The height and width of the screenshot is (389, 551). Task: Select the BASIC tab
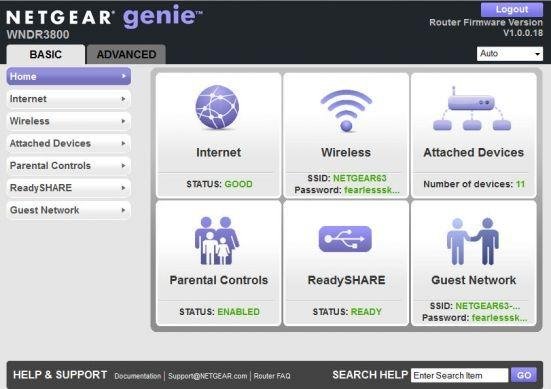click(x=46, y=54)
